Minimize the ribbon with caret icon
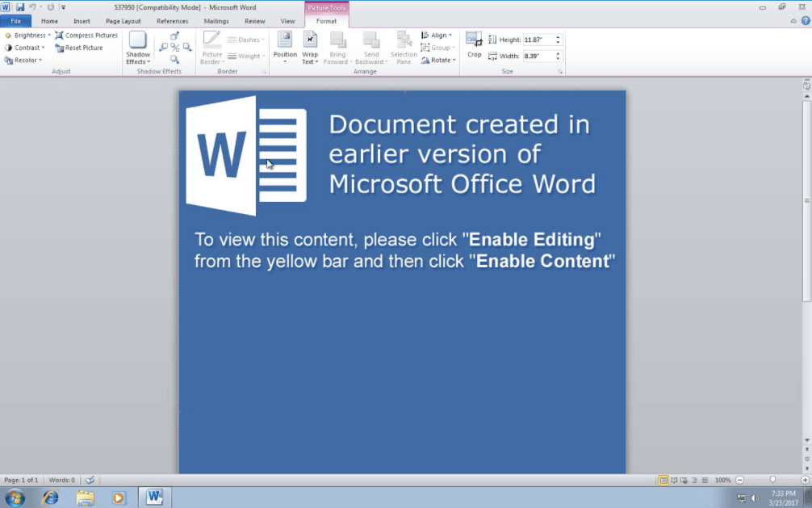812x508 pixels. tap(793, 21)
